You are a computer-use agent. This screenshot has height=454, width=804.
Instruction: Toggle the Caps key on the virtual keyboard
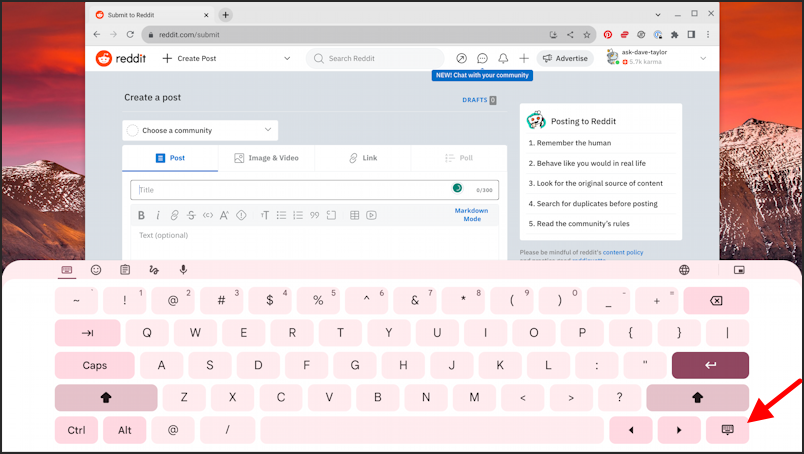pyautogui.click(x=95, y=366)
